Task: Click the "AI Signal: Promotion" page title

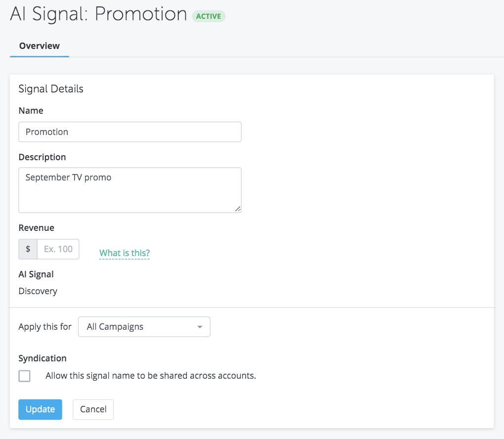Action: click(99, 14)
